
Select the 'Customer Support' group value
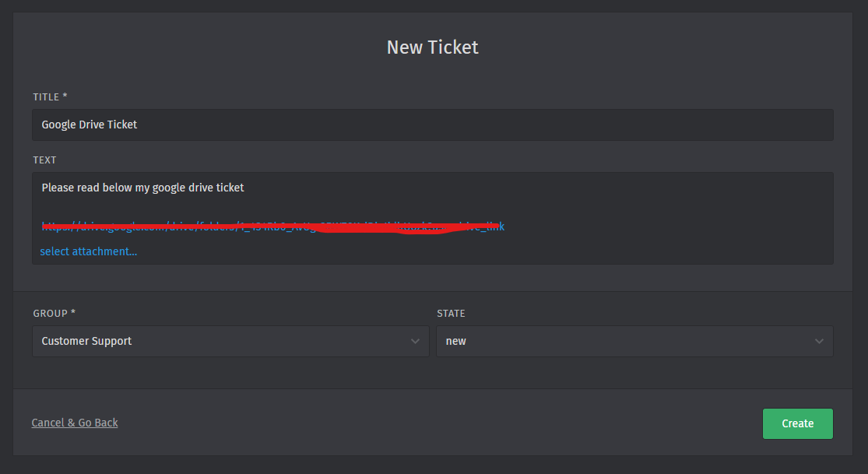tap(86, 342)
